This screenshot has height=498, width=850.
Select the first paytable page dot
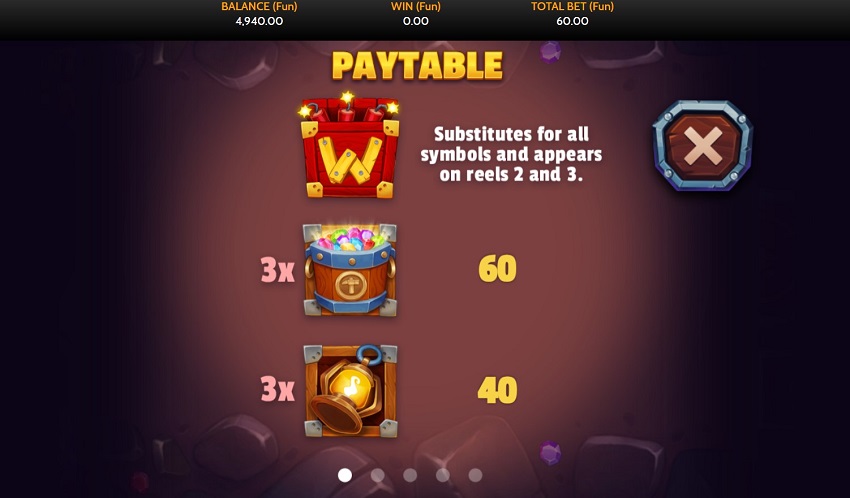pyautogui.click(x=345, y=475)
